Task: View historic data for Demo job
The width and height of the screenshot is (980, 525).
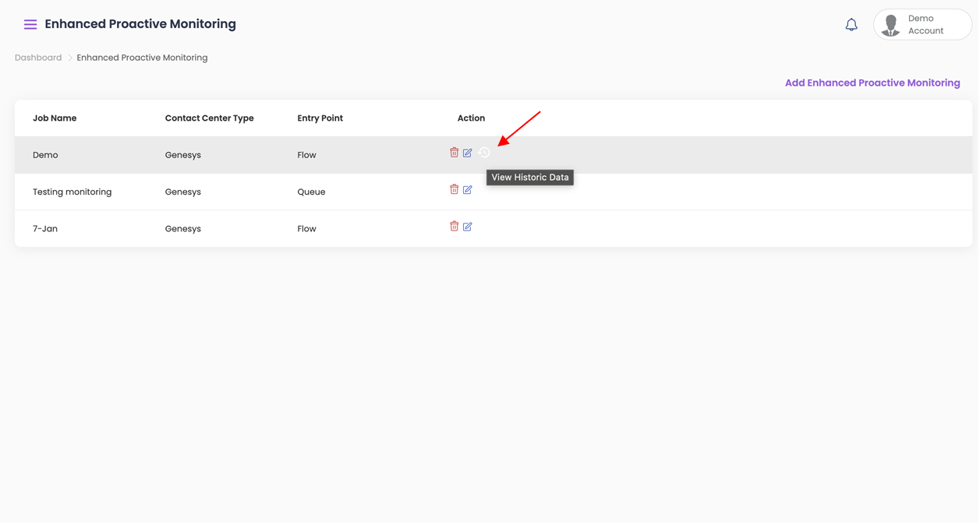Action: point(484,153)
